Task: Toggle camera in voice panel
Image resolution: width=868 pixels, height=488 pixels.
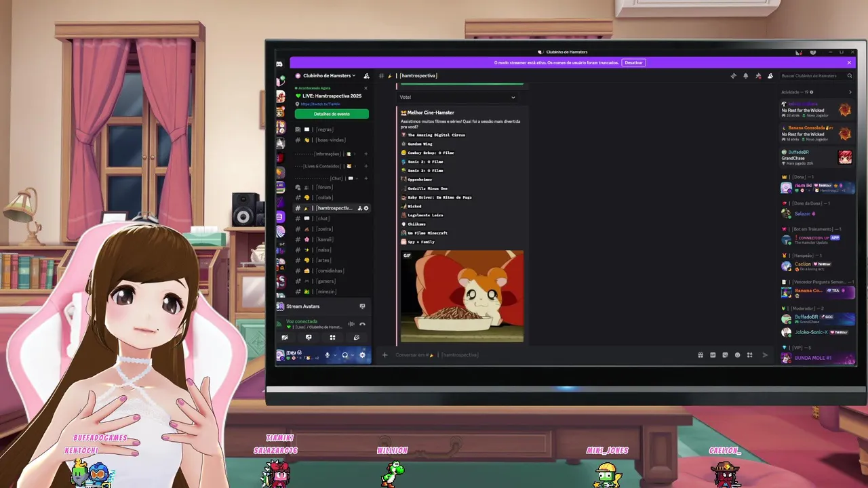Action: pos(285,337)
